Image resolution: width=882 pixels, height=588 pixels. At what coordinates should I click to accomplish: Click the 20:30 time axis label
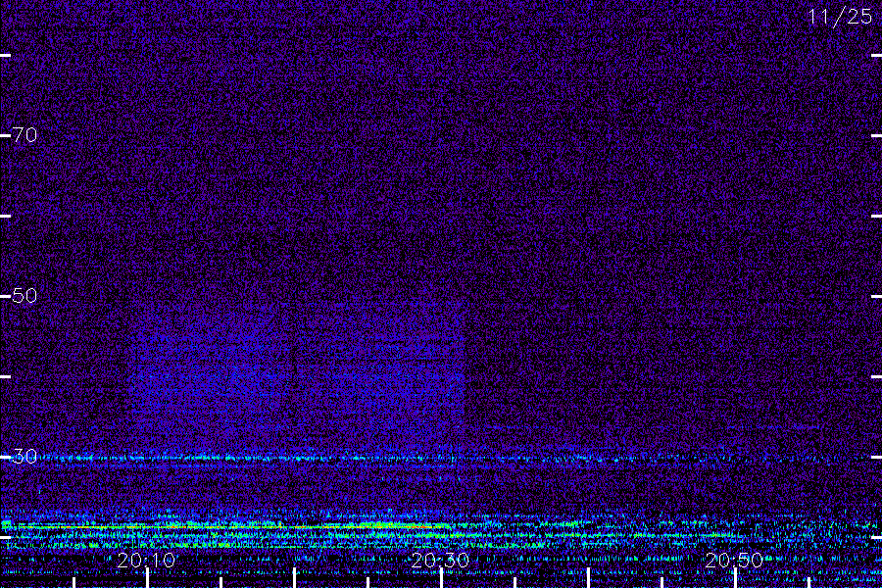(x=440, y=561)
